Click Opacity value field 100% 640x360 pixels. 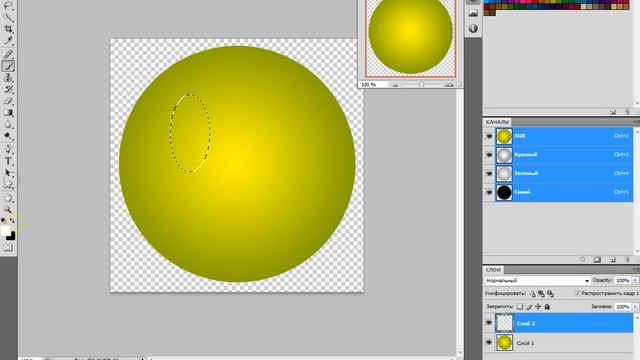(x=623, y=280)
